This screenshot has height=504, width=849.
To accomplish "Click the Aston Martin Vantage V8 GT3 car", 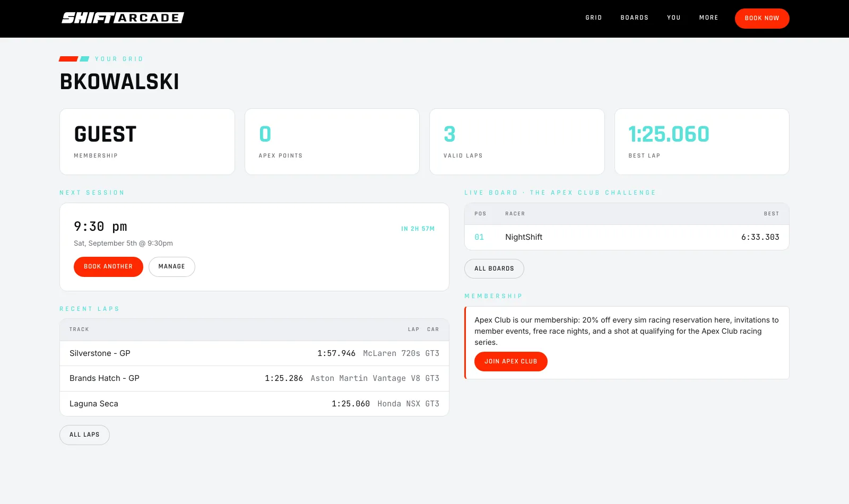I will 375,379.
